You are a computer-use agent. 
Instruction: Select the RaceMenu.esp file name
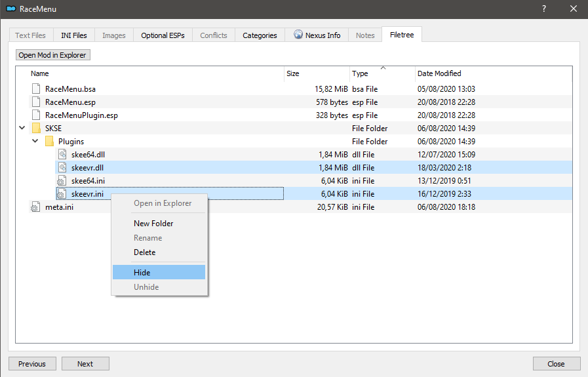(71, 102)
